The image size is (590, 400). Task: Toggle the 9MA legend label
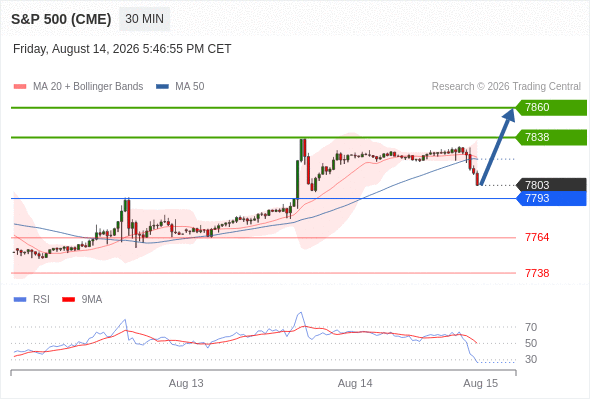click(x=92, y=300)
